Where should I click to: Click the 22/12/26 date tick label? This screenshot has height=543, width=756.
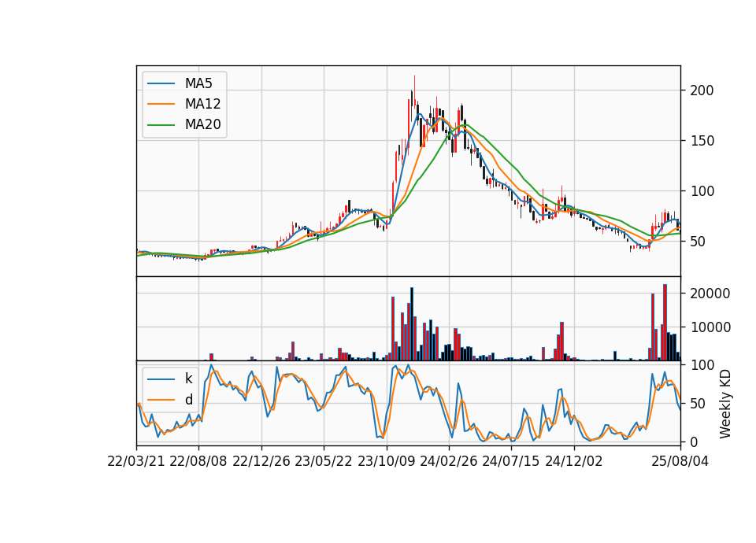261,462
